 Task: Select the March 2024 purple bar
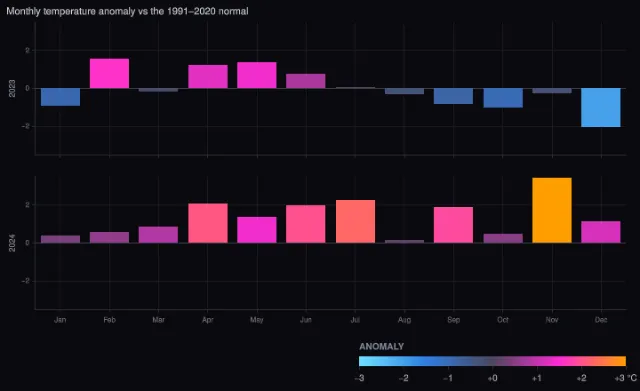point(158,235)
